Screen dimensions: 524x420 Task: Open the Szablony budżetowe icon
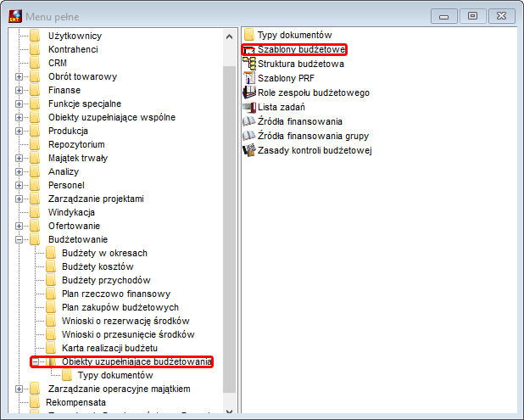pos(249,49)
